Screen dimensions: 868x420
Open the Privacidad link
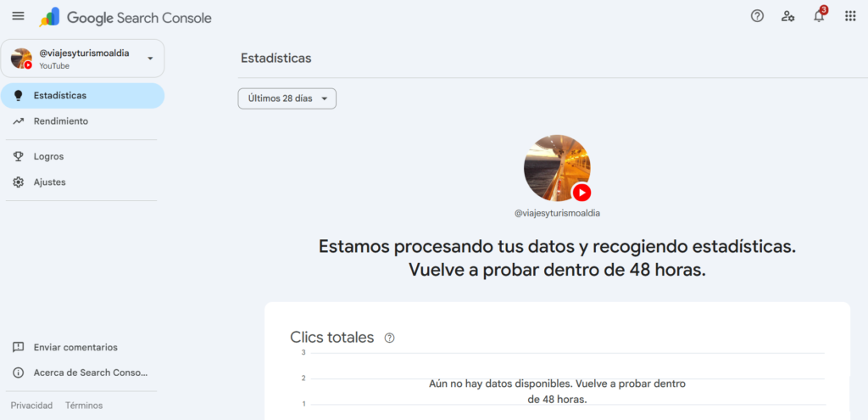pos(31,406)
